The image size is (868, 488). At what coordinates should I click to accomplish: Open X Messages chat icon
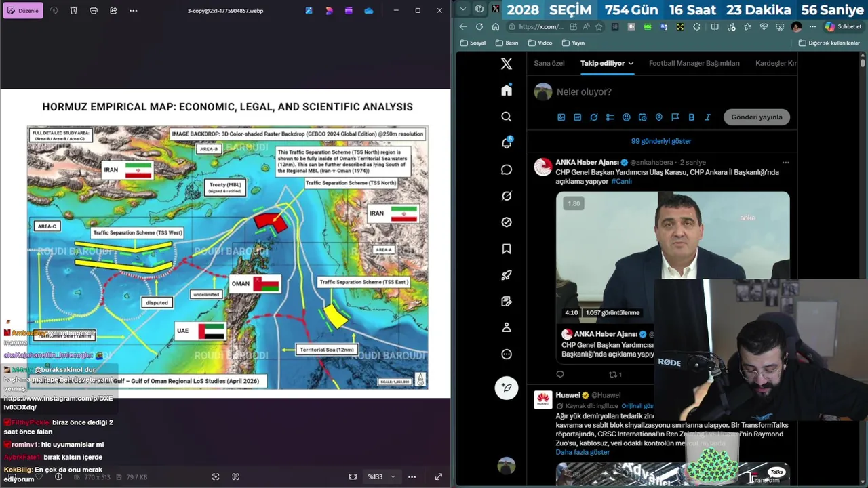(507, 169)
